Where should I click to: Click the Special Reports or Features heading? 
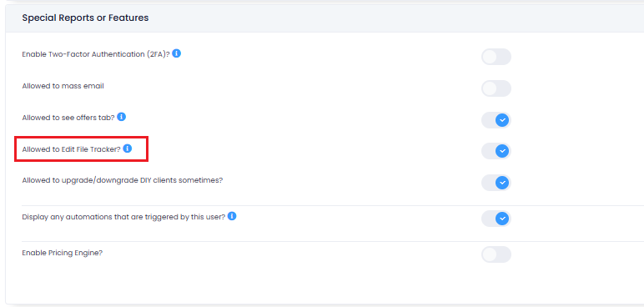(85, 18)
